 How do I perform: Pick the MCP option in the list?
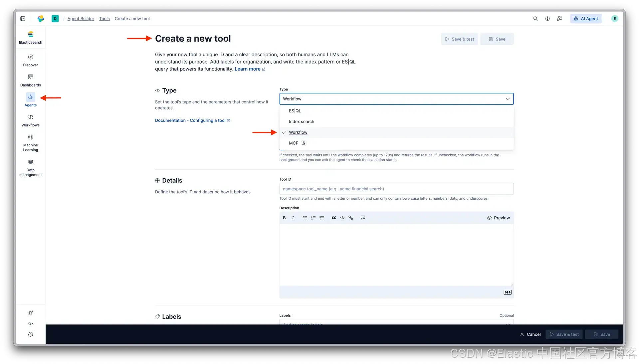click(294, 143)
